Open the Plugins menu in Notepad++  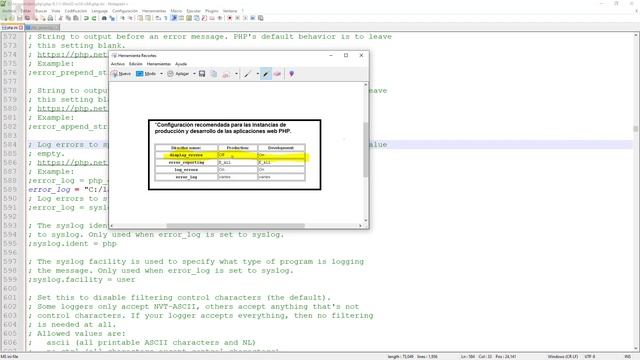click(211, 11)
